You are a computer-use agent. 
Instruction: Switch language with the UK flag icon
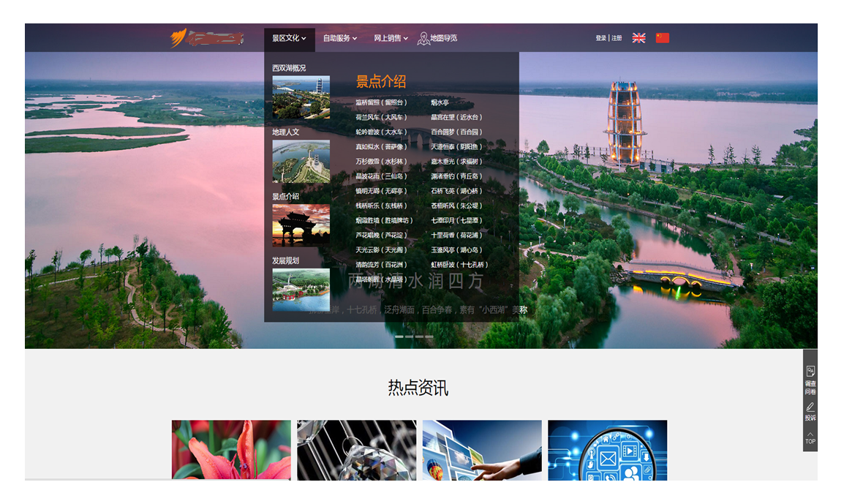(638, 38)
